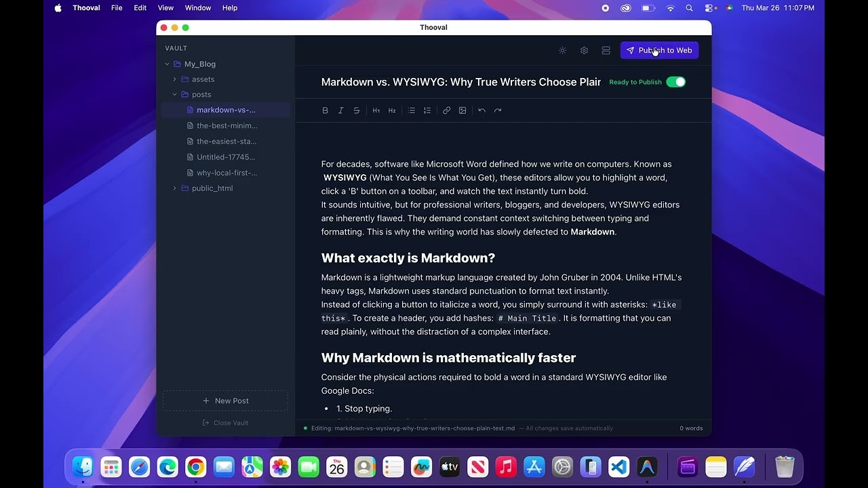Open Music app from the dock
Image resolution: width=868 pixels, height=488 pixels.
pyautogui.click(x=506, y=466)
